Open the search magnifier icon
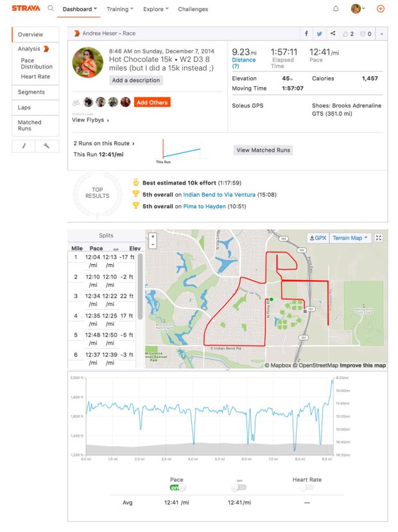Viewport: 398px width, 532px height. [x=51, y=9]
